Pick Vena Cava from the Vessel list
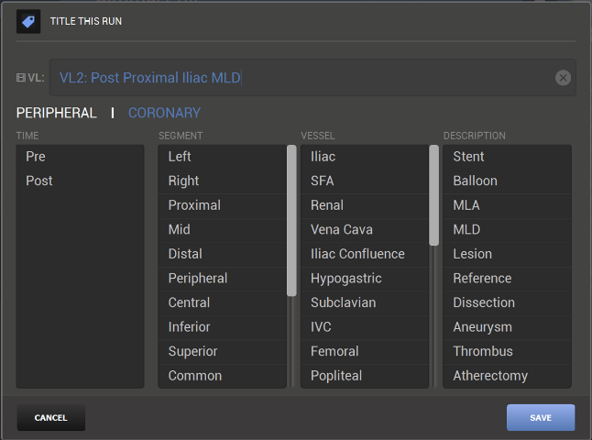Viewport: 592px width, 440px height. (x=365, y=230)
